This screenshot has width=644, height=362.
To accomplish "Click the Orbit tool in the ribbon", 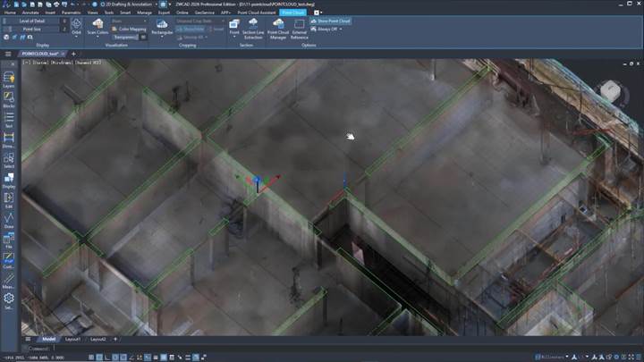I will click(76, 27).
